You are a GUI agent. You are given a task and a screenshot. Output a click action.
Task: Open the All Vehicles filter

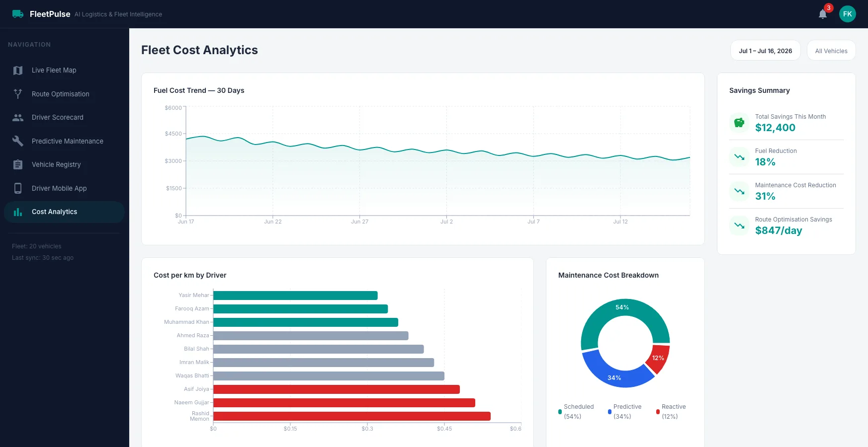coord(831,50)
